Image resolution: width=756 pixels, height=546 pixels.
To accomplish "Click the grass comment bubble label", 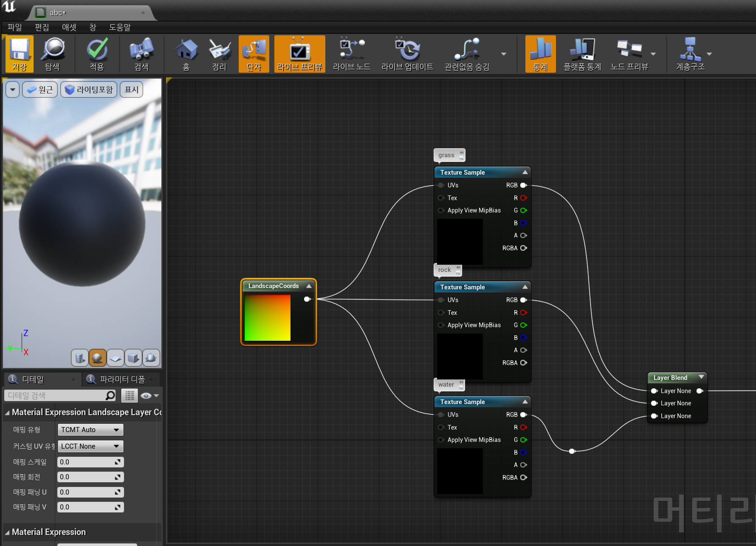I will (x=446, y=155).
